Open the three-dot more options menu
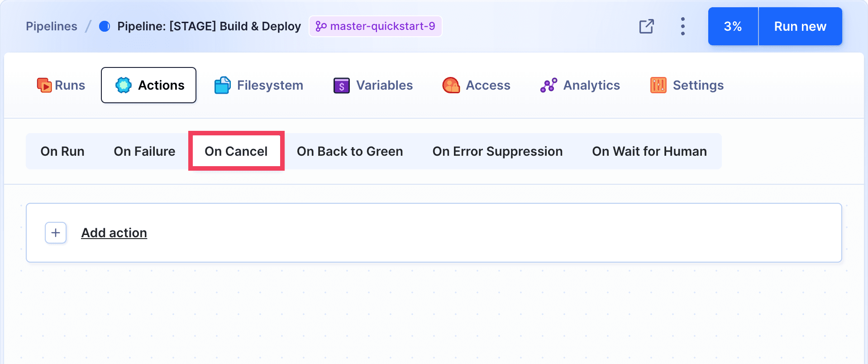Screen dimensions: 868x364 (x=682, y=26)
